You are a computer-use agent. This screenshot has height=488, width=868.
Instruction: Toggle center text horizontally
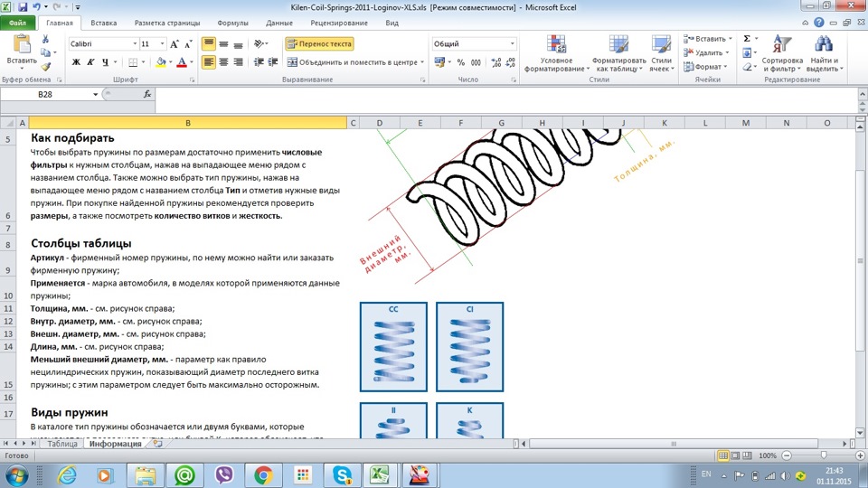pyautogui.click(x=223, y=62)
